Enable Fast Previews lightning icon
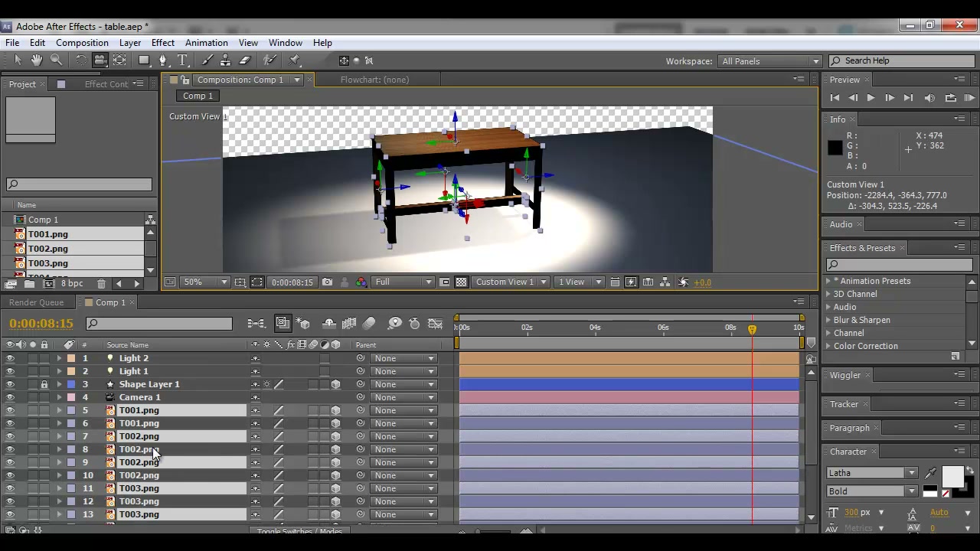 coord(632,282)
